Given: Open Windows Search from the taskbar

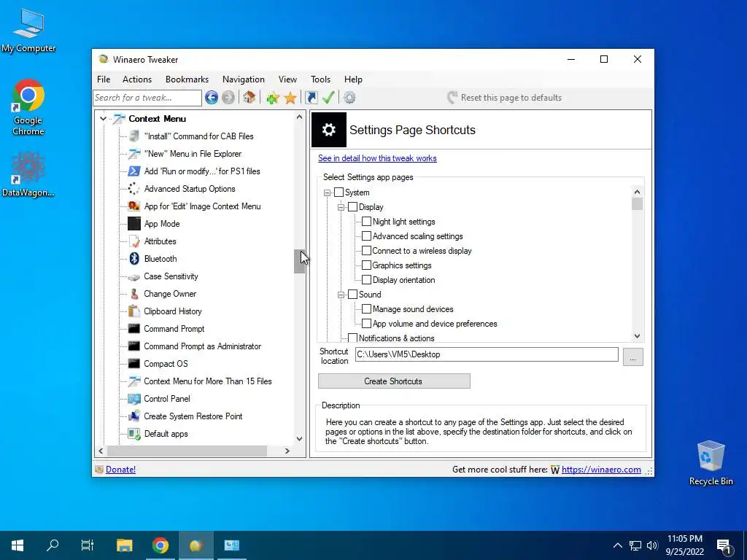Looking at the screenshot, I should [53, 545].
